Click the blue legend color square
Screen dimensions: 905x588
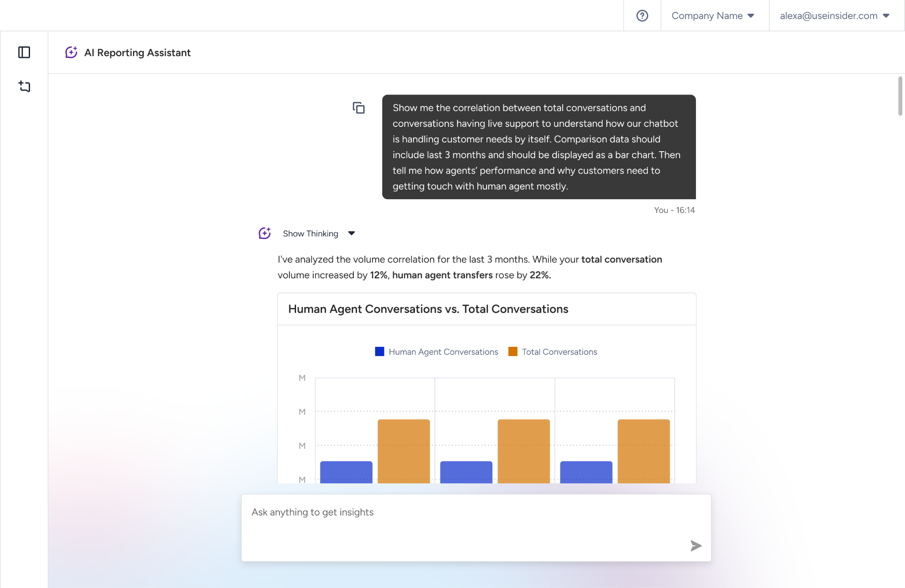[380, 352]
